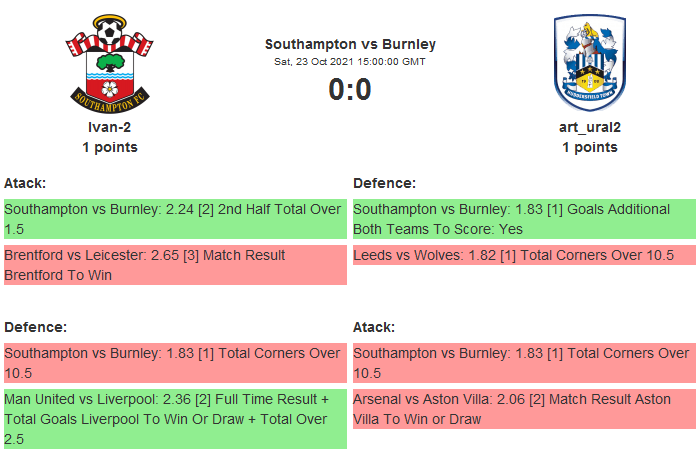
Task: Select the Man United vs Liverpool bet row
Action: pyautogui.click(x=175, y=419)
